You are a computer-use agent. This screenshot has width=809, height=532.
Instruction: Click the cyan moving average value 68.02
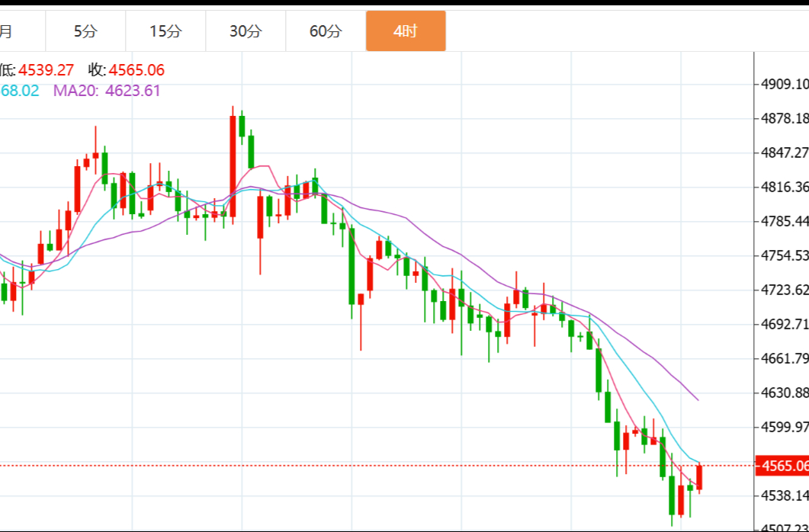coord(20,91)
